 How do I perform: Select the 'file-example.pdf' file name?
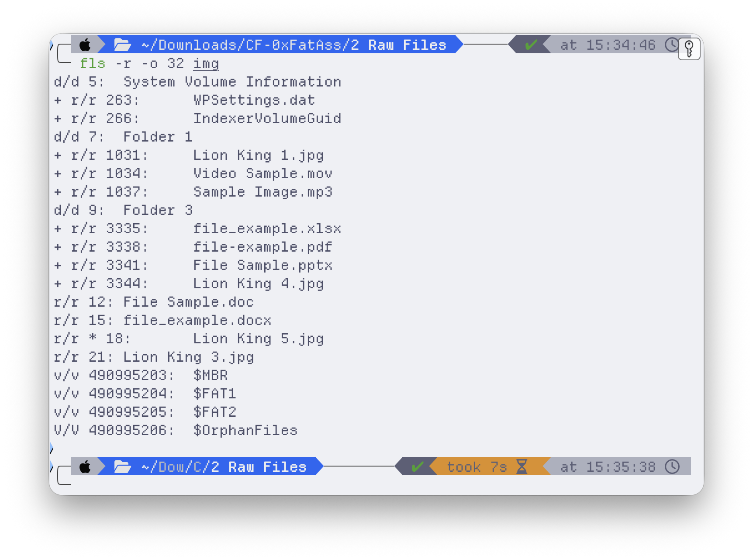(263, 247)
